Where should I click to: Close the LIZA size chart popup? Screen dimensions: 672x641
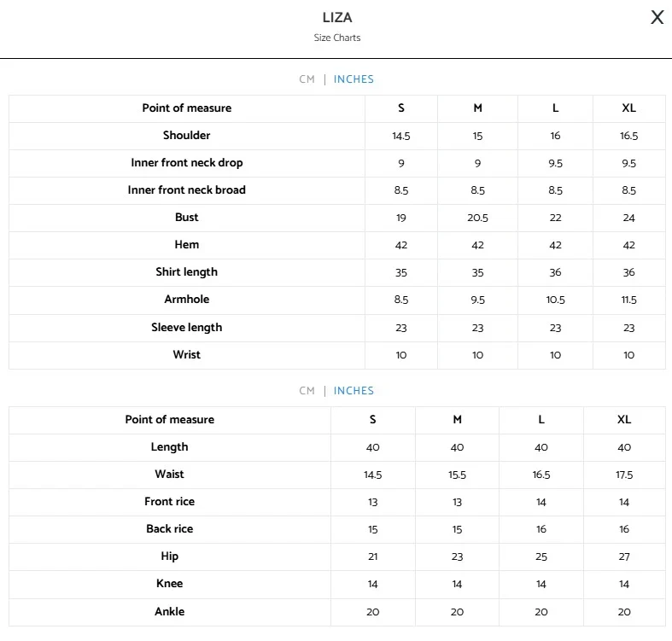click(657, 18)
